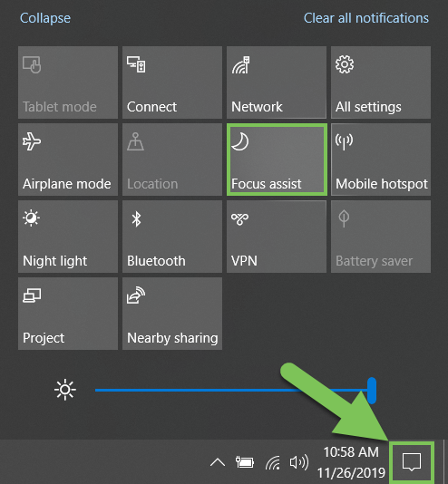448x484 pixels.
Task: Click the battery power tray icon
Action: pyautogui.click(x=245, y=462)
